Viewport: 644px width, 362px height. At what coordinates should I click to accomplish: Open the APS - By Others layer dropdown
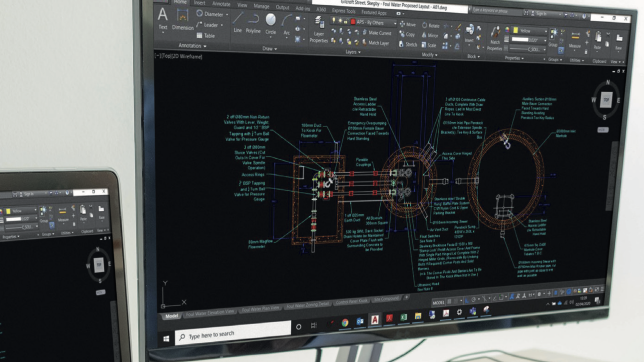[x=395, y=23]
